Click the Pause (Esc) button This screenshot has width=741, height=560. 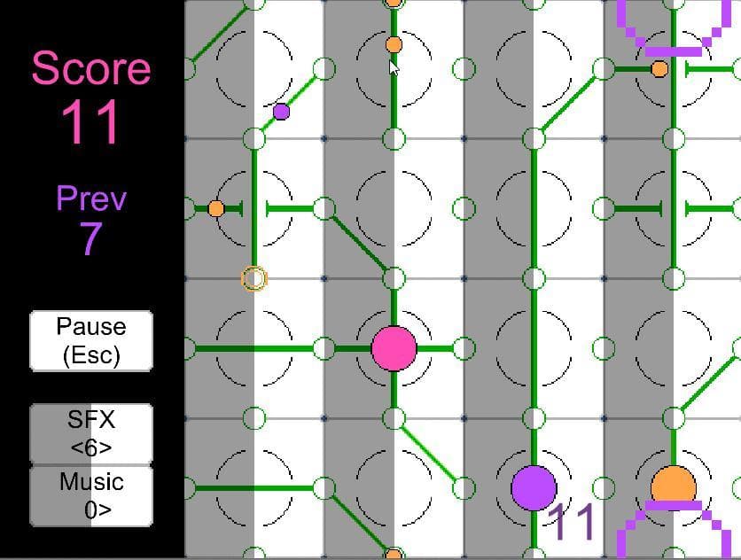[91, 341]
